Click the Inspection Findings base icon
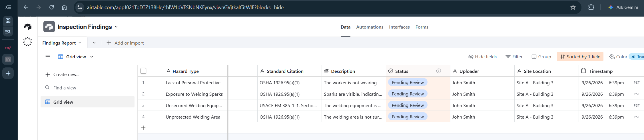Viewport: 644px width, 140px height. click(x=49, y=27)
